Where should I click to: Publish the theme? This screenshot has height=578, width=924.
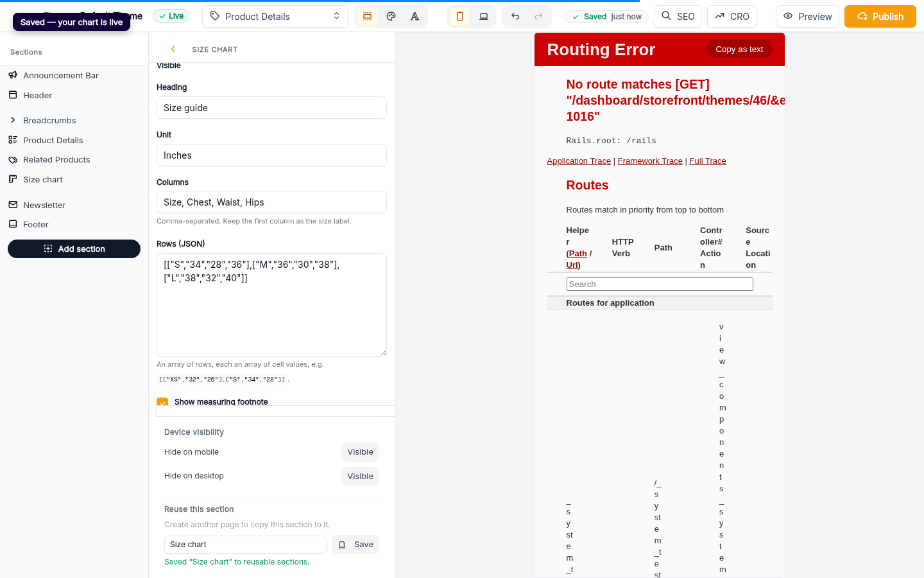click(x=880, y=17)
